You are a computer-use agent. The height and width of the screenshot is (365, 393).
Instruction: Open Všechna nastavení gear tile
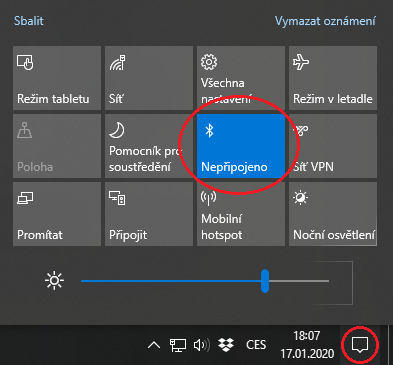point(241,78)
